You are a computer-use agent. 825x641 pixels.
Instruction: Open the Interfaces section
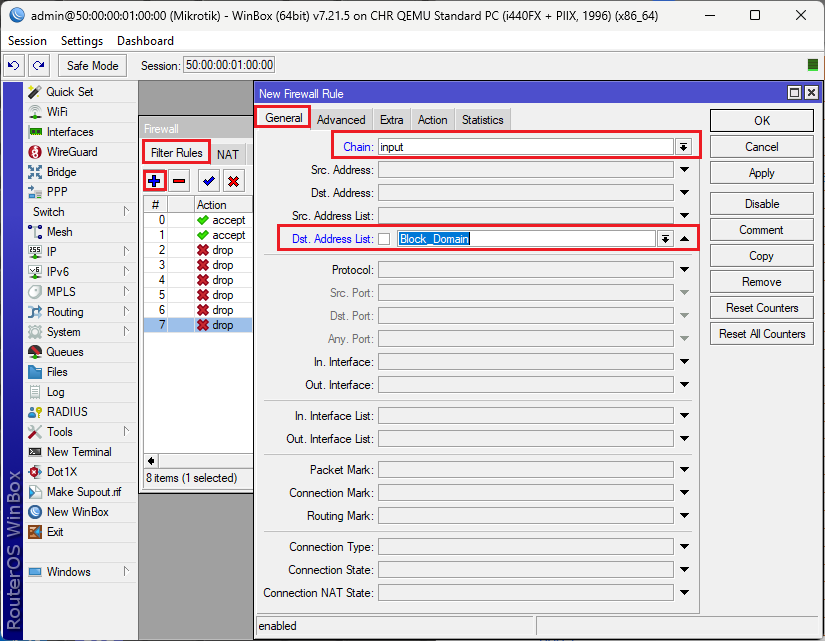click(69, 132)
